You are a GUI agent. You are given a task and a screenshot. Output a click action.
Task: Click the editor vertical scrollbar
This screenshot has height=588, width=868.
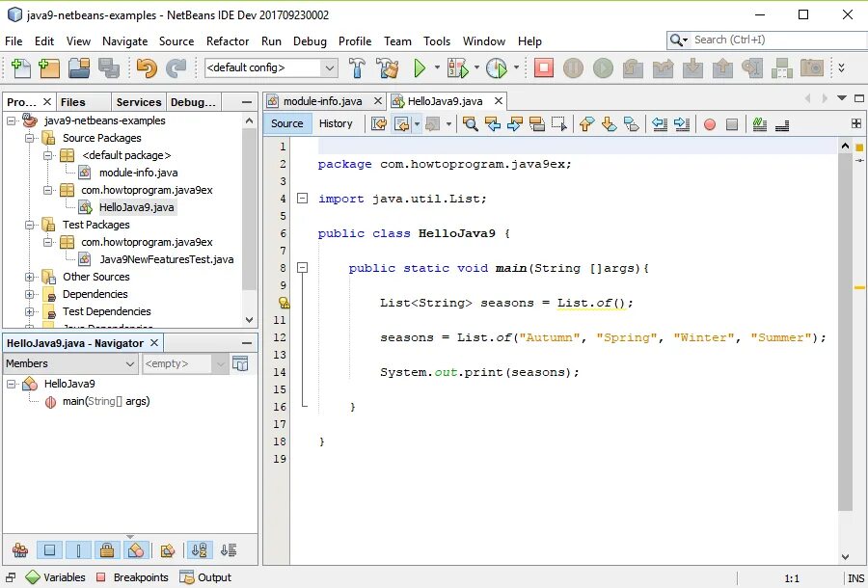pyautogui.click(x=845, y=332)
